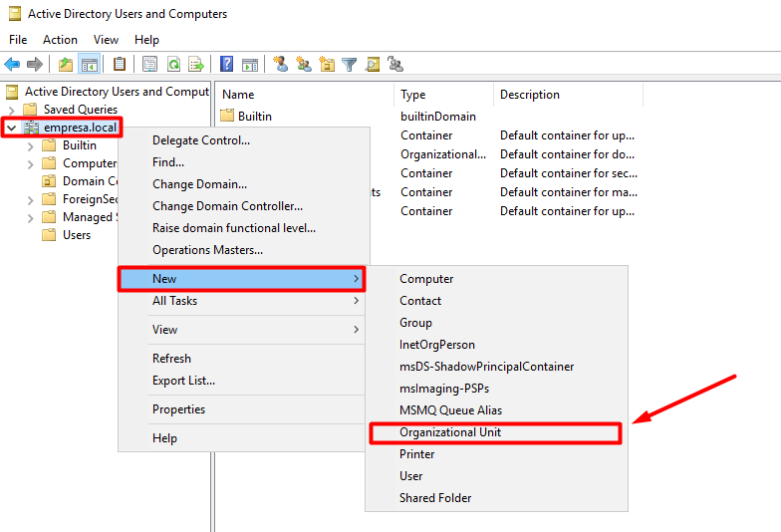The image size is (781, 532).
Task: Open Properties from the context menu
Action: click(242, 409)
